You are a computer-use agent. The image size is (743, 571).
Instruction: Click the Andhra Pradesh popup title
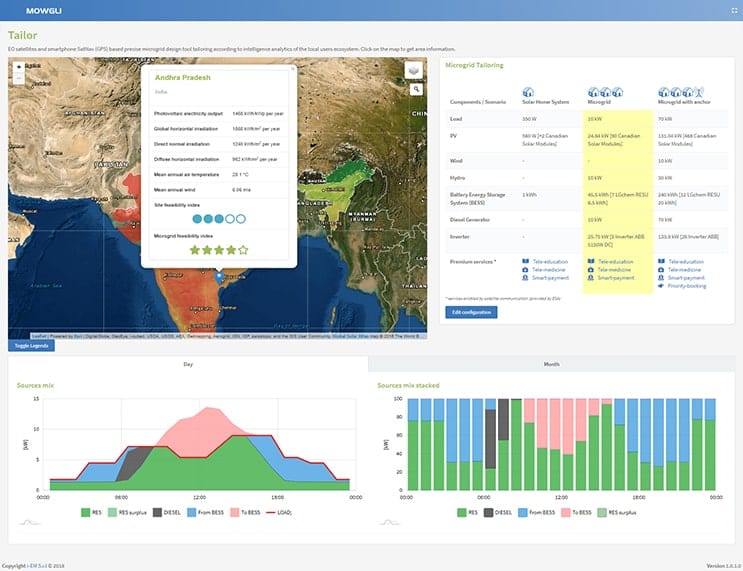tap(182, 77)
